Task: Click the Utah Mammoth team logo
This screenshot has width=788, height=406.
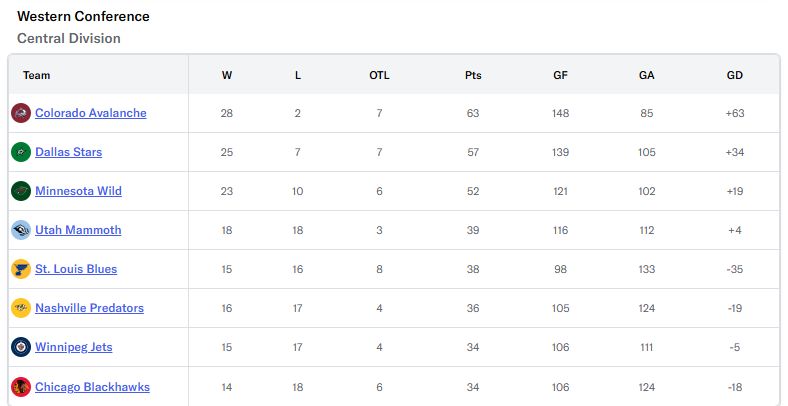Action: (21, 230)
